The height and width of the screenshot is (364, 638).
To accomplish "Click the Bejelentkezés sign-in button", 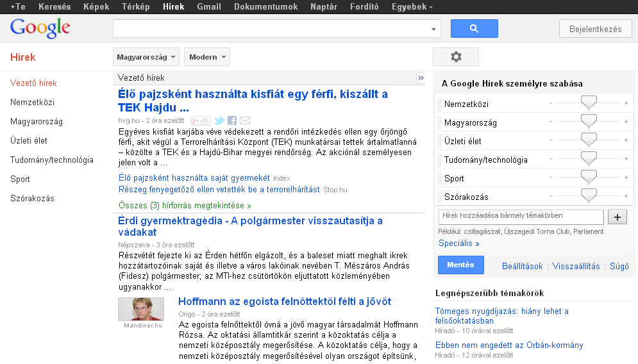I will click(x=595, y=29).
